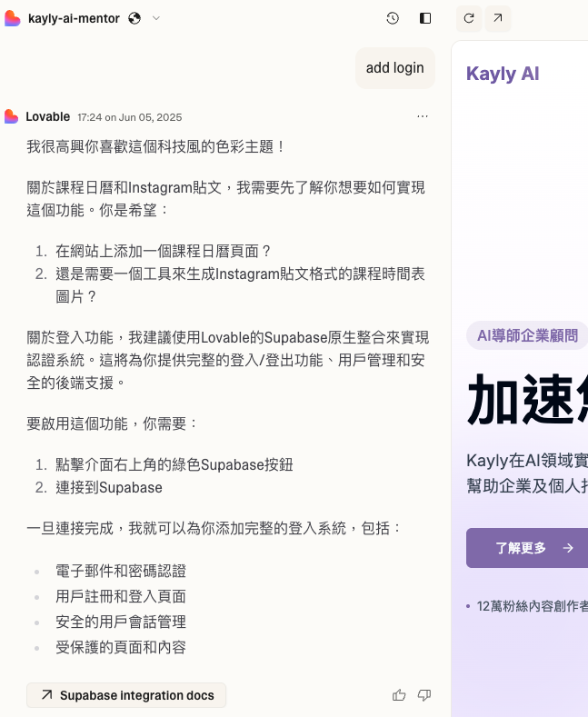Click the list item 在網站上添加一個課程日曆頁面

coord(163,251)
